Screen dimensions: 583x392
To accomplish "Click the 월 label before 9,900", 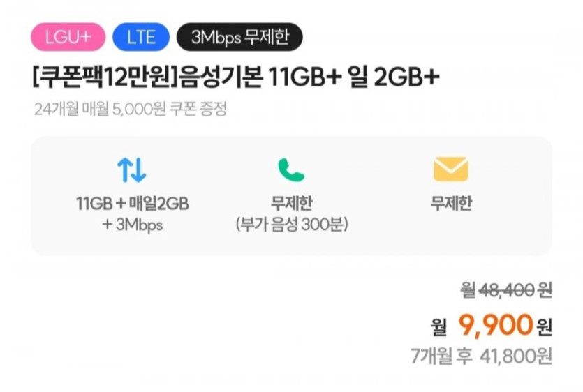I will point(439,327).
